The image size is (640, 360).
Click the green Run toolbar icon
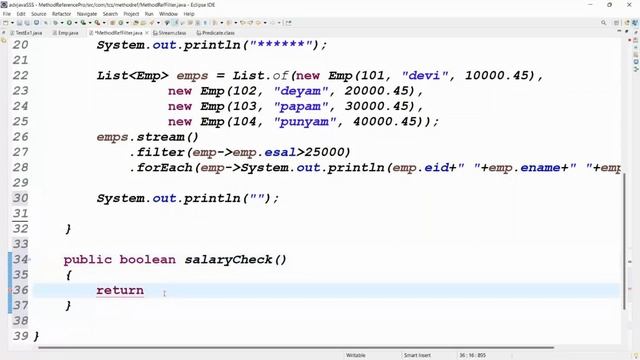coord(69,23)
